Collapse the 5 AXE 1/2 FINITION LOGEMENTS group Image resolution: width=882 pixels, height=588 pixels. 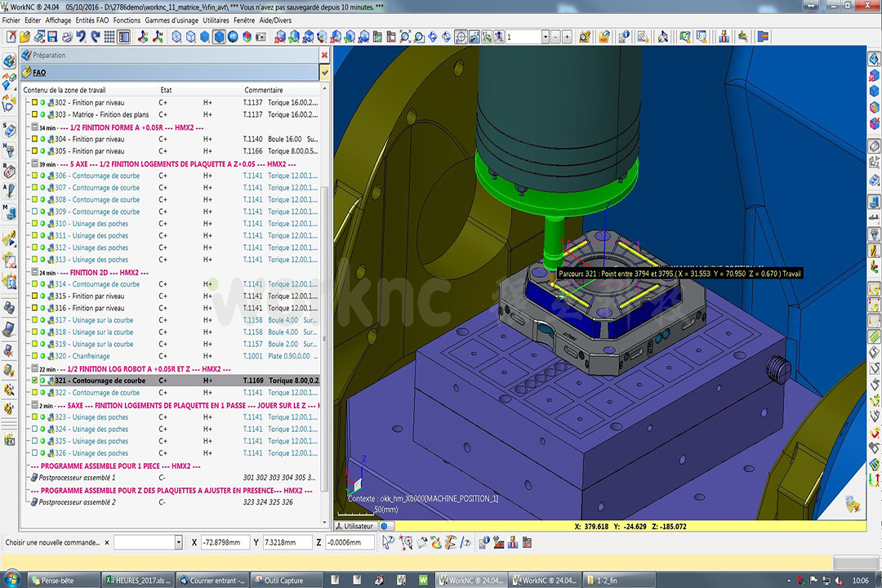[x=34, y=163]
